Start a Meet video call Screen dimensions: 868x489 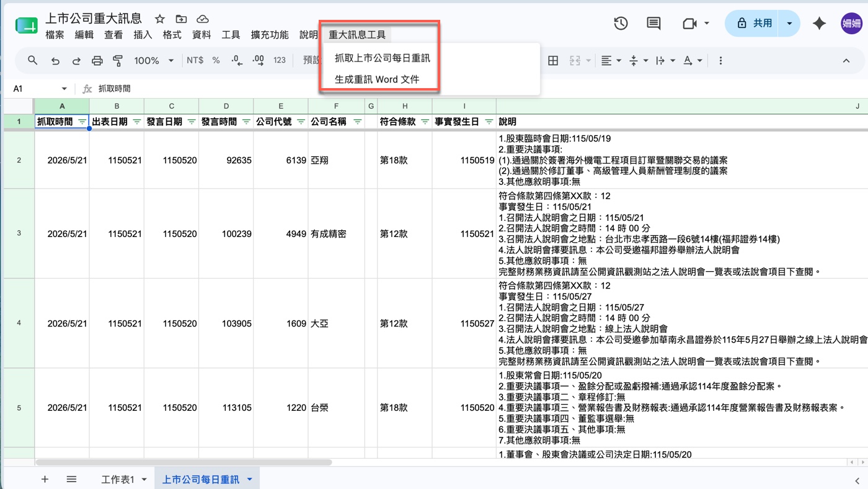689,24
